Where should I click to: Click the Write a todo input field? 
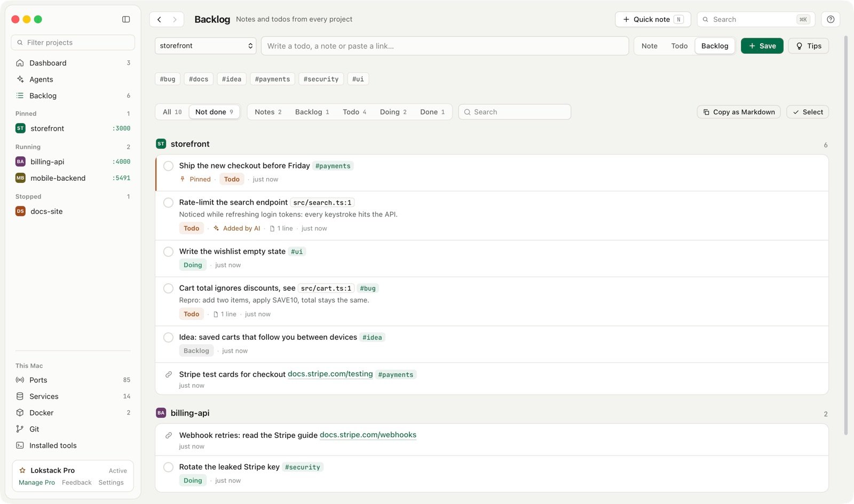[445, 46]
